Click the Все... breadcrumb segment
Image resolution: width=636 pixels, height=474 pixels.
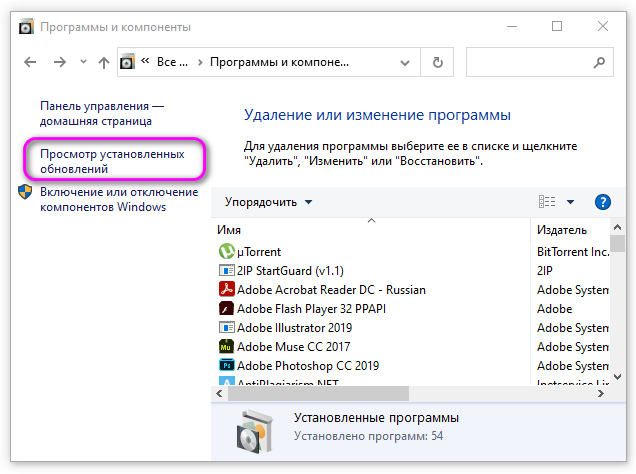[x=172, y=62]
